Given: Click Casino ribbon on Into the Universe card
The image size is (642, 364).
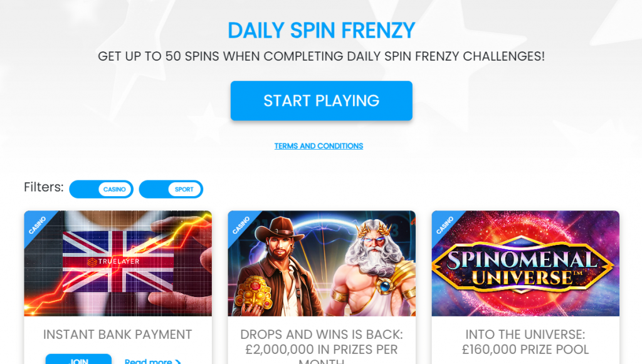Looking at the screenshot, I should click(x=445, y=226).
